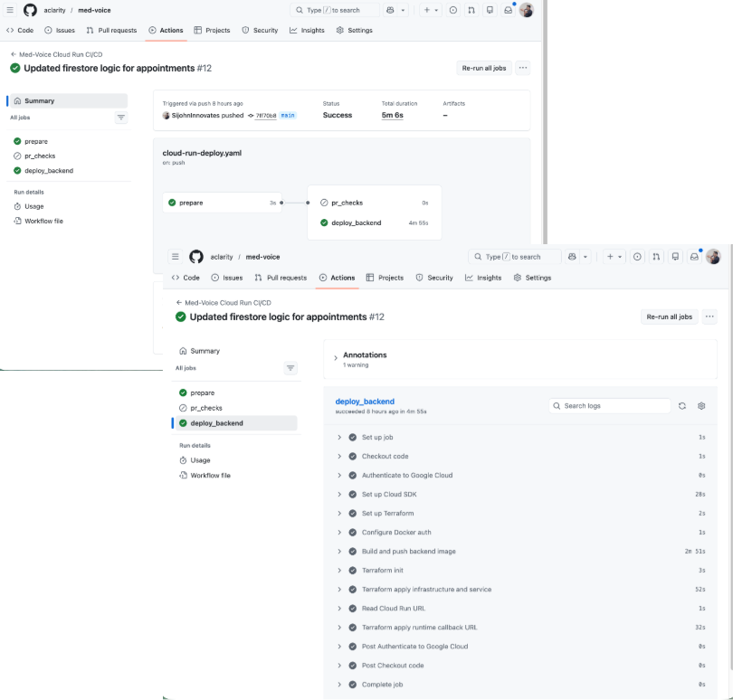Expand Authenticate to Google Cloud step
733x700 pixels.
339,475
